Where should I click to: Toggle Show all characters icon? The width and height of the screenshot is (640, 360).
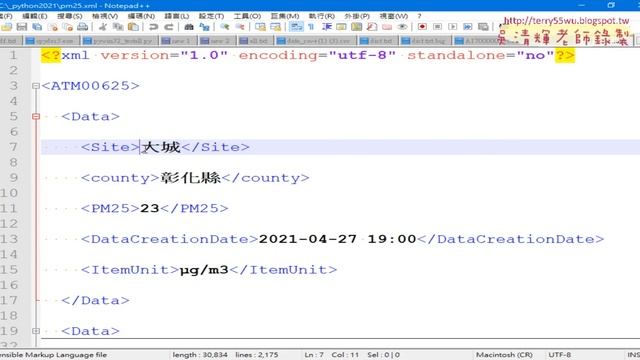click(311, 27)
